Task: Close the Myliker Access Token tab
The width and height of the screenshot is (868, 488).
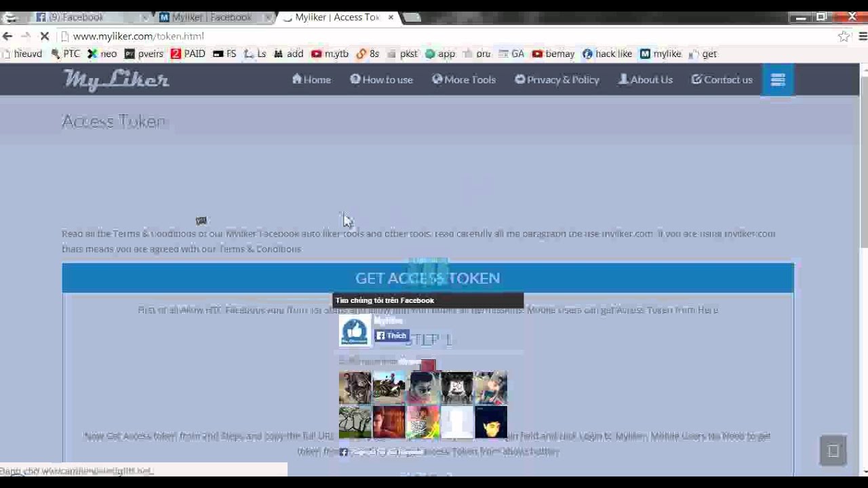Action: (x=391, y=18)
